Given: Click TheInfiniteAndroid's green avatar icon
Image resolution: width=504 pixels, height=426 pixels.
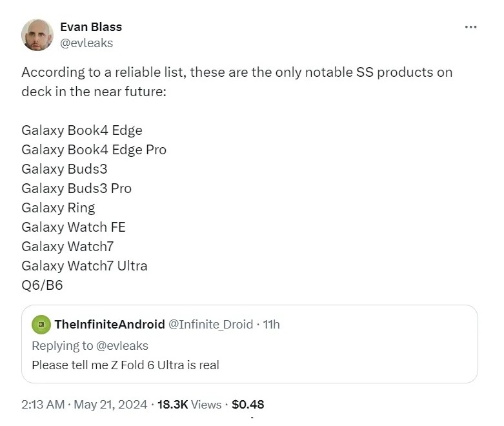Looking at the screenshot, I should click(x=41, y=324).
